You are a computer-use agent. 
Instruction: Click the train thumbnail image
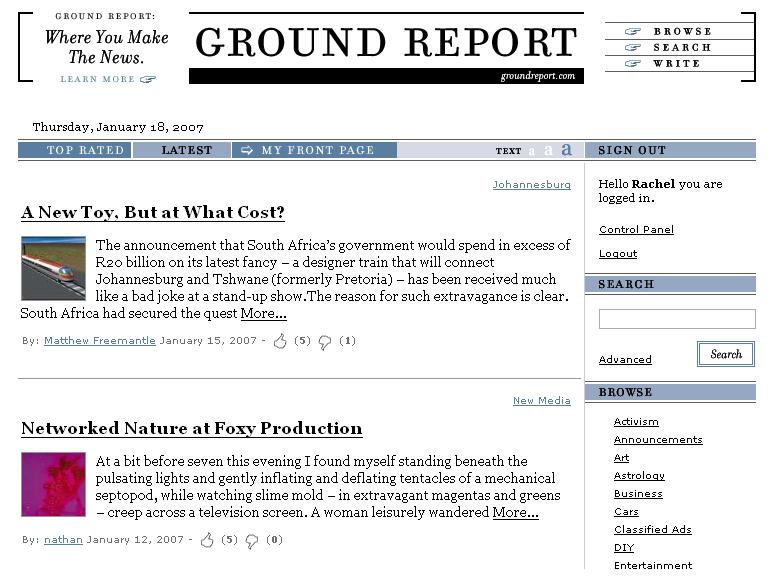[x=53, y=268]
